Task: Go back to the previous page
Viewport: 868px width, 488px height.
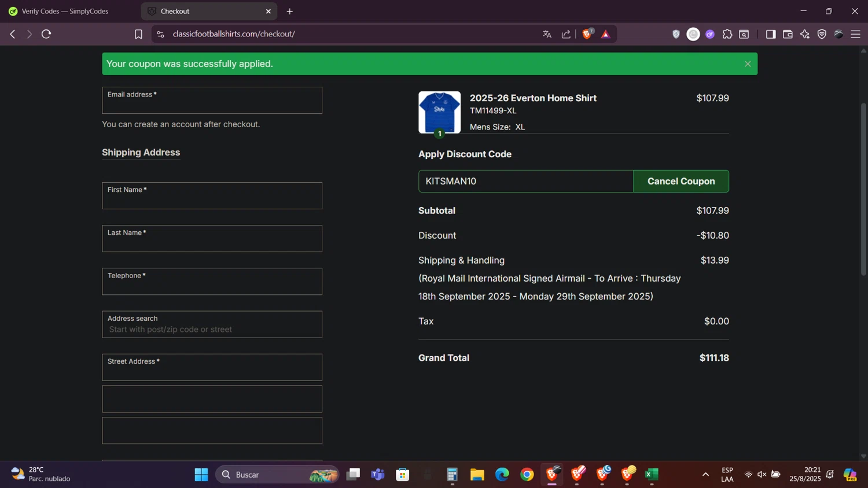Action: (13, 34)
